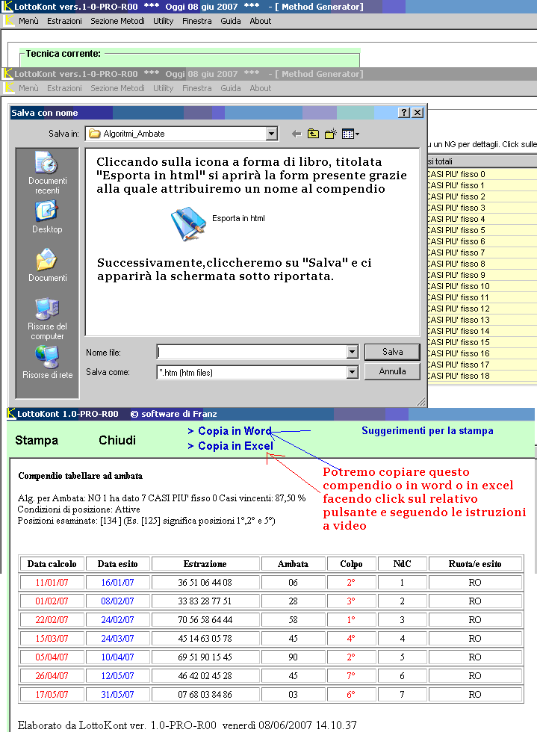Select the CASI PIU' fisso 14 row
The width and height of the screenshot is (537, 756).
pos(482,331)
